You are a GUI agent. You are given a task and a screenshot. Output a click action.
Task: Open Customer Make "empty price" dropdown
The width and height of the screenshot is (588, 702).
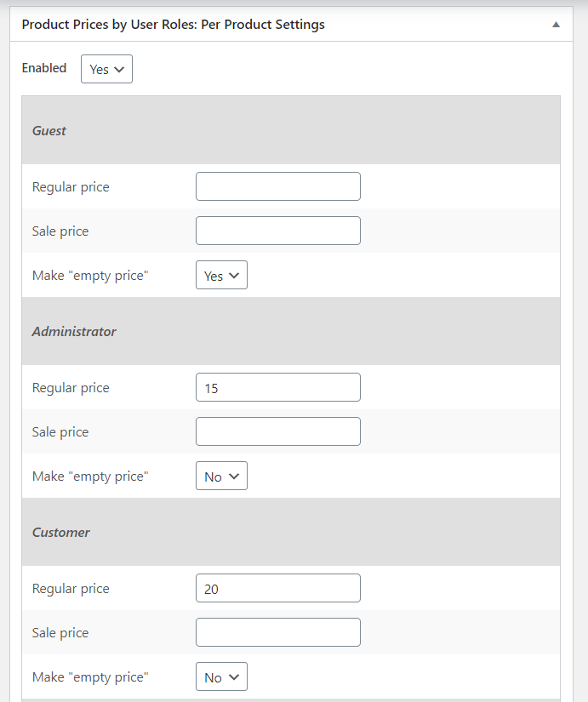pos(221,676)
